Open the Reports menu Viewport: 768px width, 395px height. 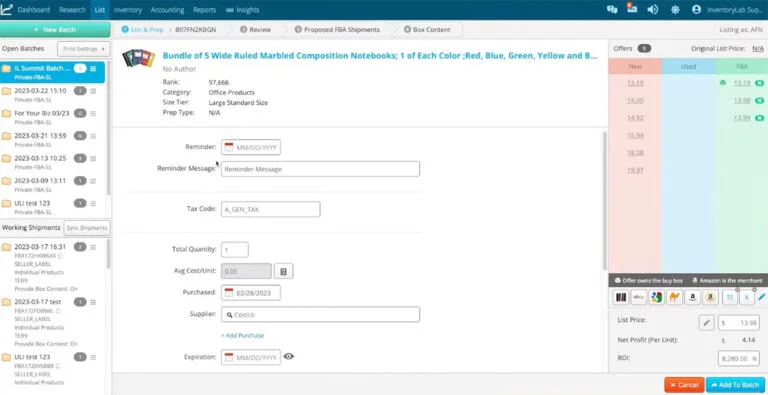204,10
